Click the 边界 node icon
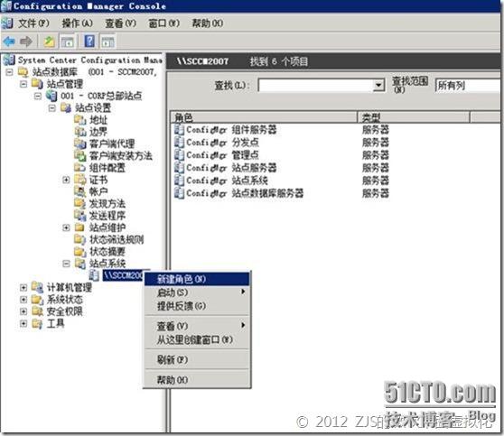The width and height of the screenshot is (504, 436). pos(80,132)
